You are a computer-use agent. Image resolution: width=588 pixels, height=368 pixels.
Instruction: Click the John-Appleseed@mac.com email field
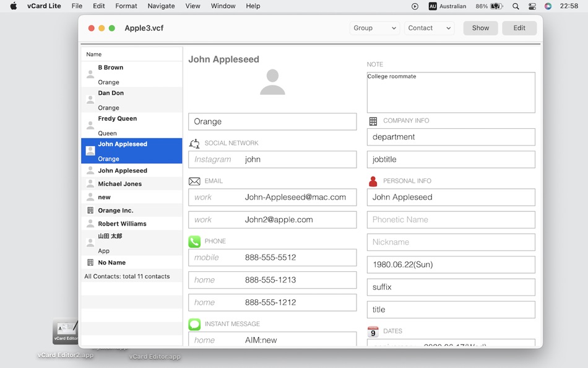[x=272, y=197]
